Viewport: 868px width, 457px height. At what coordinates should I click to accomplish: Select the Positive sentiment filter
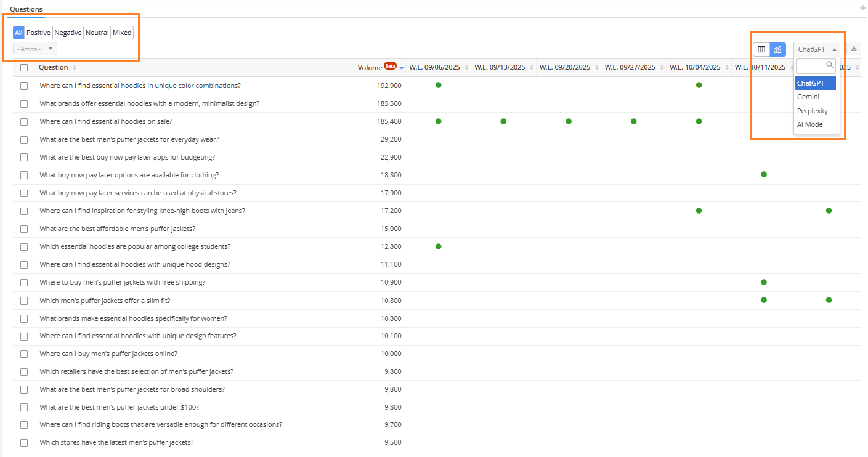click(x=38, y=33)
